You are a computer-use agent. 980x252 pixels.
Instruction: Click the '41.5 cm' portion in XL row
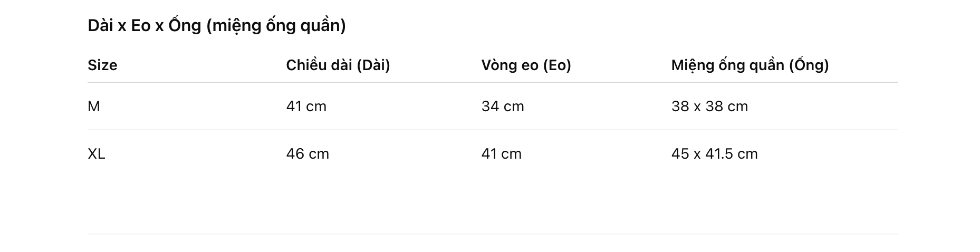pyautogui.click(x=732, y=154)
